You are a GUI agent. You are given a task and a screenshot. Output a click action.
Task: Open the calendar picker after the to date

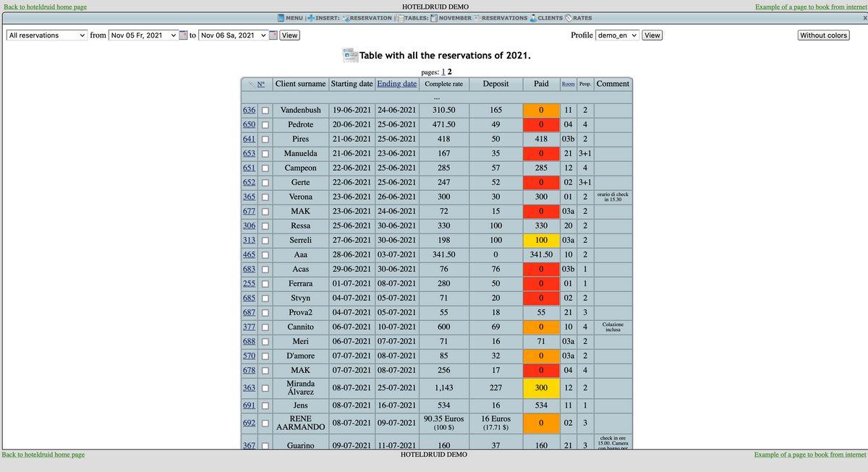point(273,35)
